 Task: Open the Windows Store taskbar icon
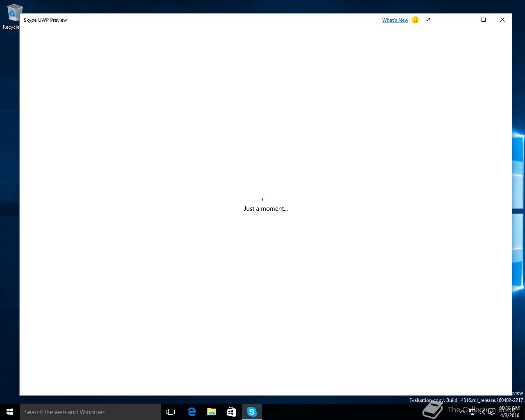[231, 412]
